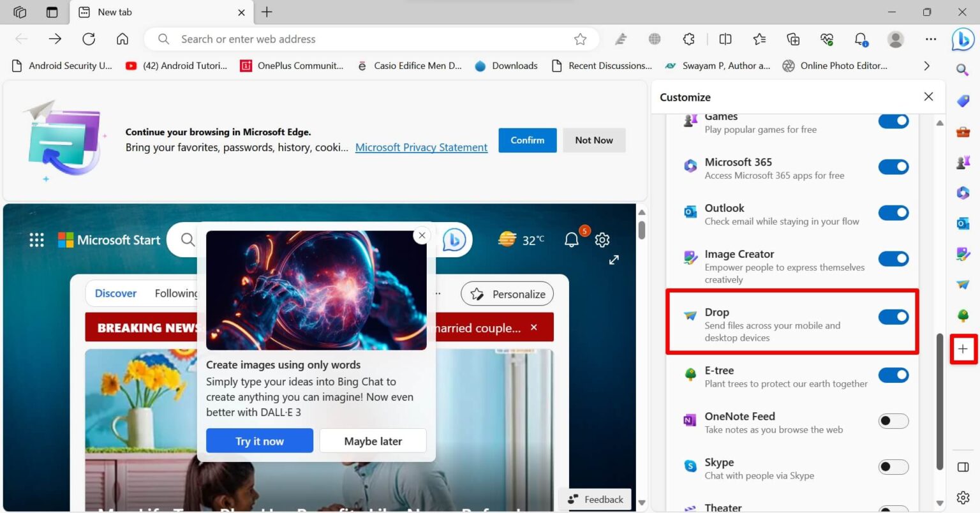Open the sidebar Search tool
Image resolution: width=980 pixels, height=513 pixels.
tap(963, 70)
